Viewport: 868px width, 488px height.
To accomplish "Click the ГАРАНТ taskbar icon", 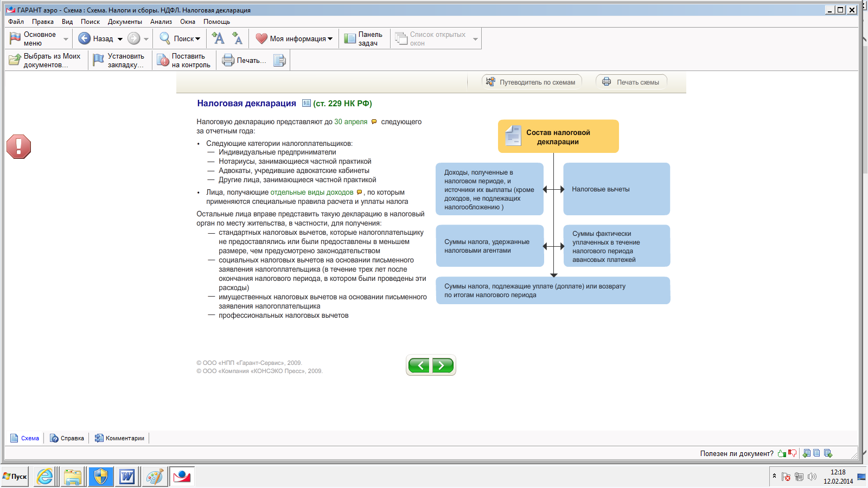I will pos(182,477).
